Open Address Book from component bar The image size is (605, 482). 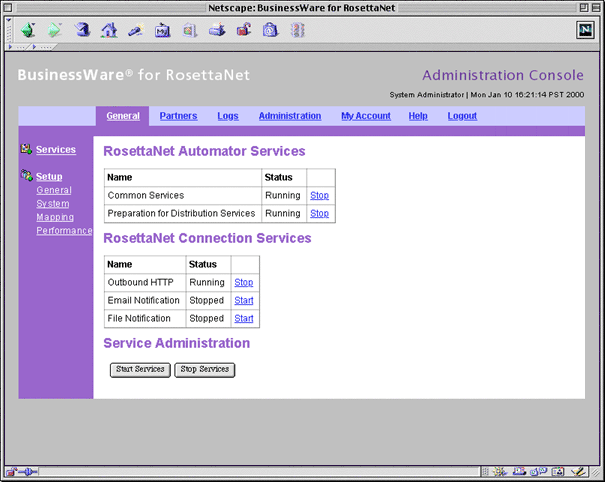tap(558, 472)
